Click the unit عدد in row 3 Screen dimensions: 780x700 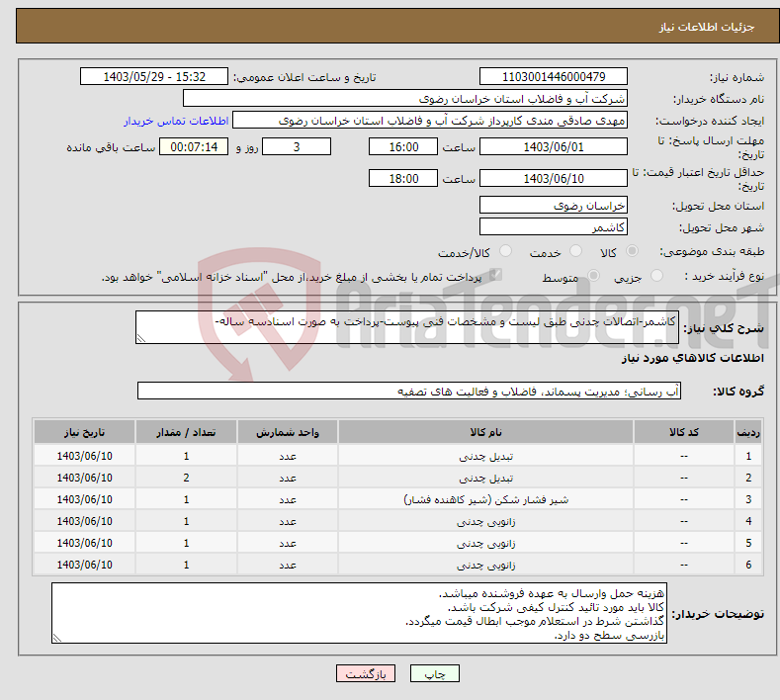288,499
